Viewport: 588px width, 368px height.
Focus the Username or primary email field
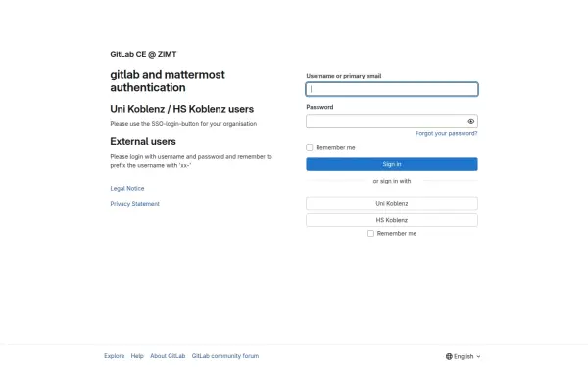tap(392, 89)
